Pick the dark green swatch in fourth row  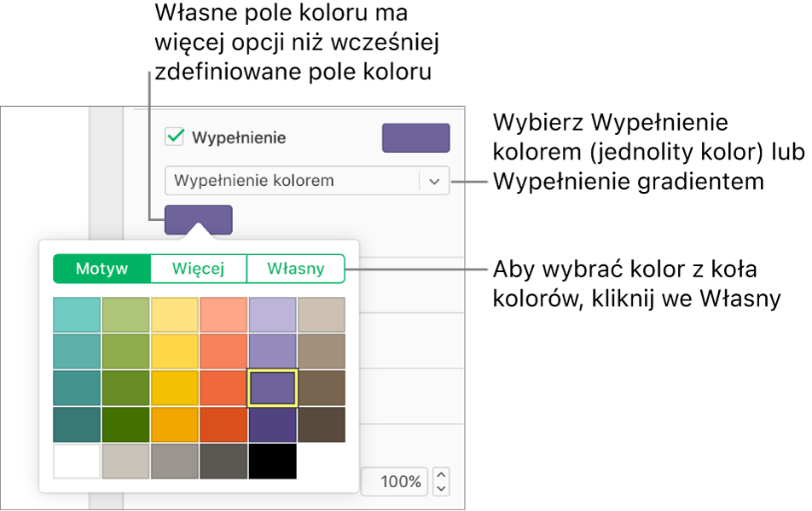click(126, 425)
